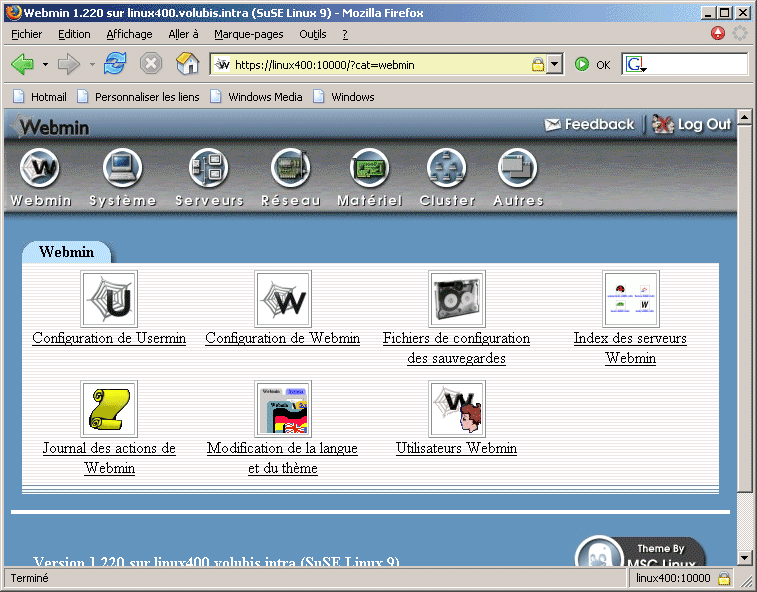Viewport: 757px width, 592px height.
Task: Click the Webmin logo in header
Action: 51,127
